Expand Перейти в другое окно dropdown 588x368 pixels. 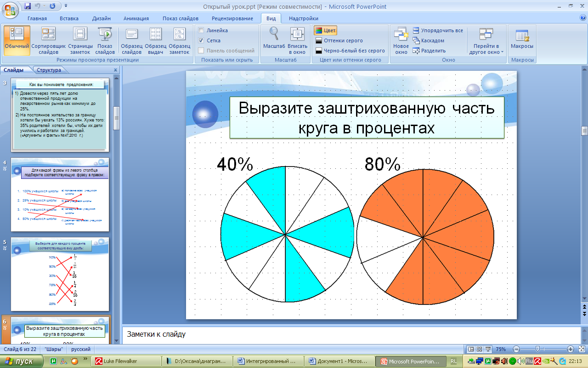pyautogui.click(x=486, y=40)
